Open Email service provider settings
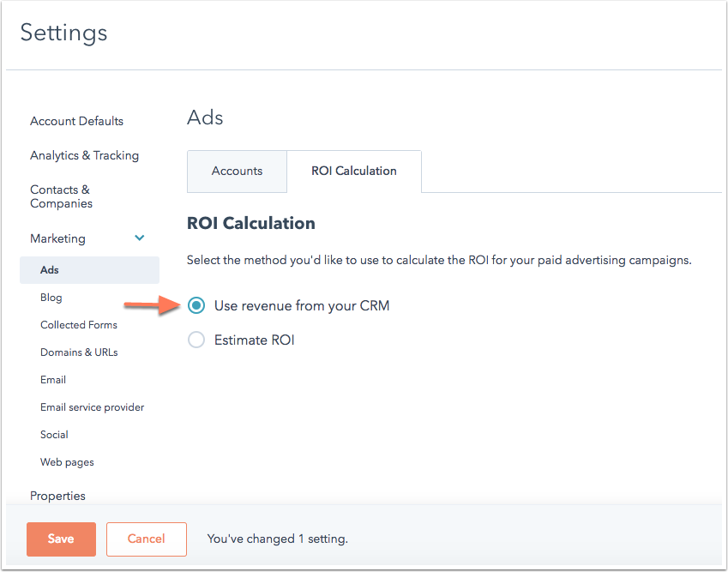This screenshot has width=728, height=572. [92, 407]
